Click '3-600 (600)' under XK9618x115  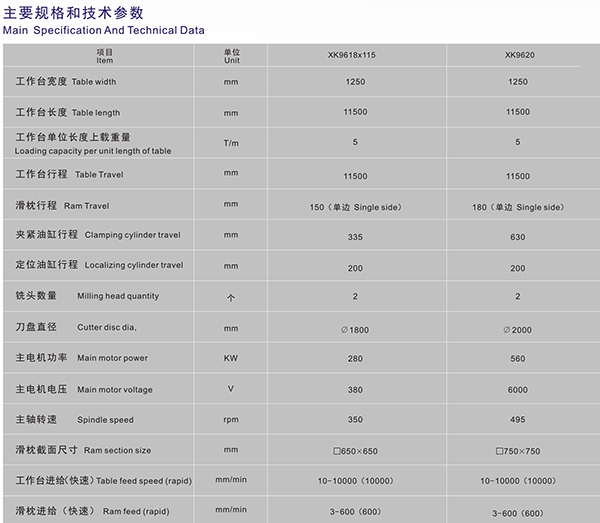coord(355,512)
